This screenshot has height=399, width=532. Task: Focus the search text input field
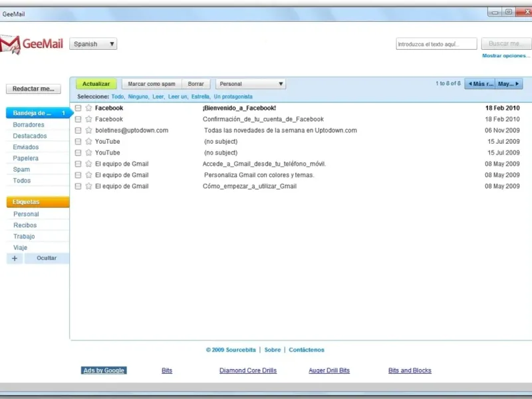(x=436, y=44)
